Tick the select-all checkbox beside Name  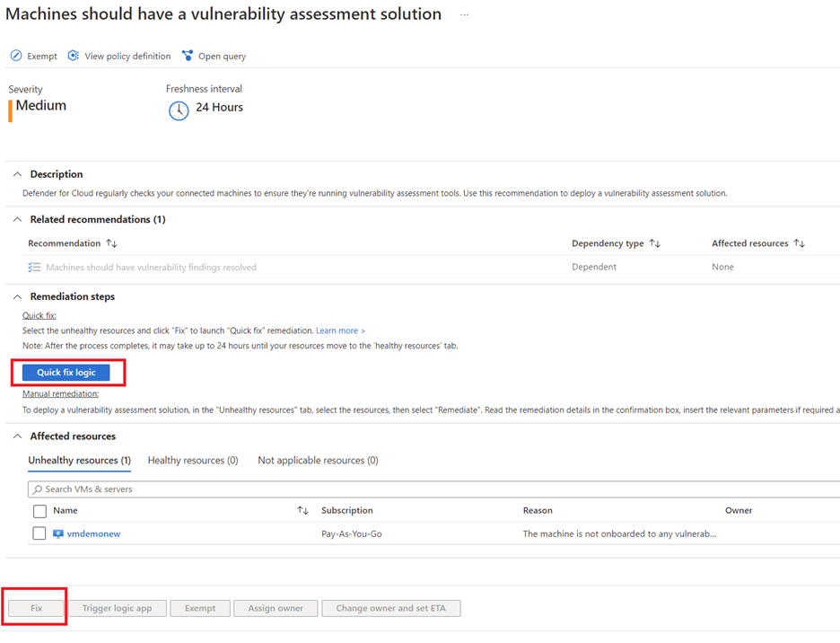(39, 511)
